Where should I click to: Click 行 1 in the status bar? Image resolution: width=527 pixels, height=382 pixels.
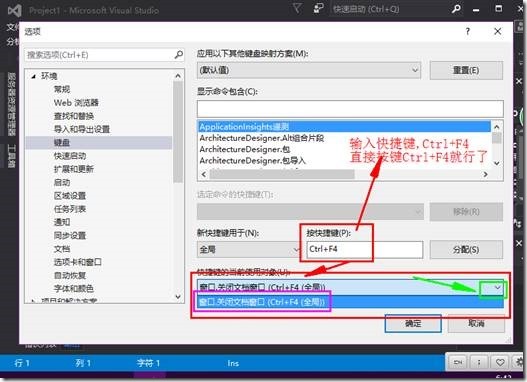point(22,363)
